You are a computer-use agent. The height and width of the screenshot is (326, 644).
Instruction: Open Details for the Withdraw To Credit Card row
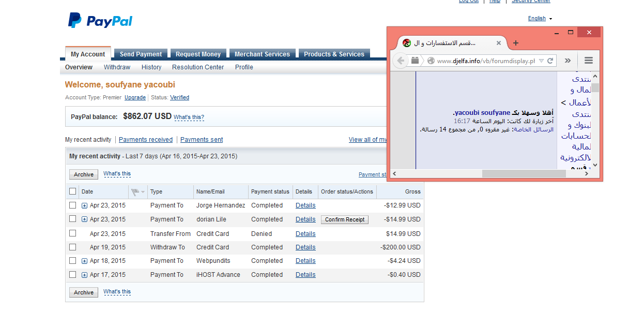pos(305,247)
